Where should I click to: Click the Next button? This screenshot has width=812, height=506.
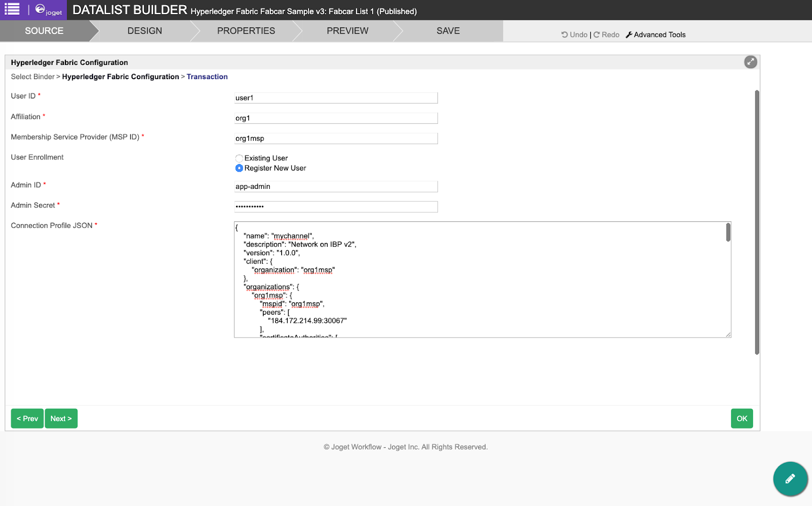[x=61, y=419]
